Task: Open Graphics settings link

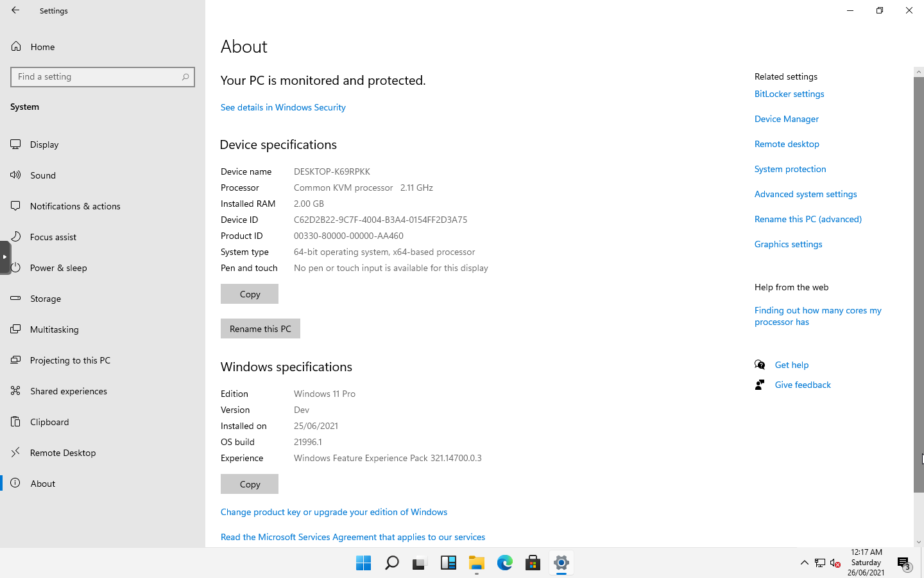Action: [x=789, y=244]
